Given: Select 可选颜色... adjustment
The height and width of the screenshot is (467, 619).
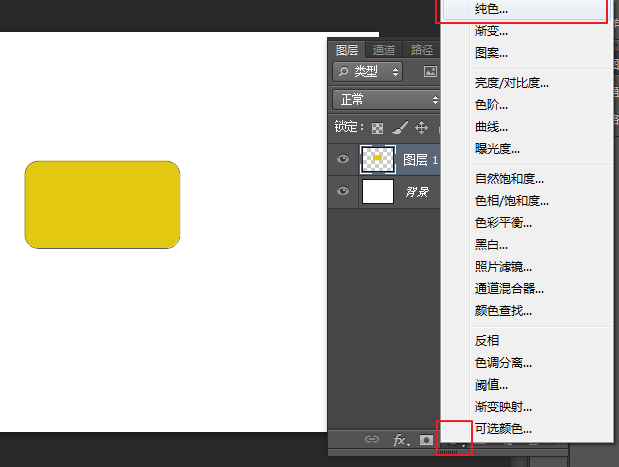Looking at the screenshot, I should 503,429.
